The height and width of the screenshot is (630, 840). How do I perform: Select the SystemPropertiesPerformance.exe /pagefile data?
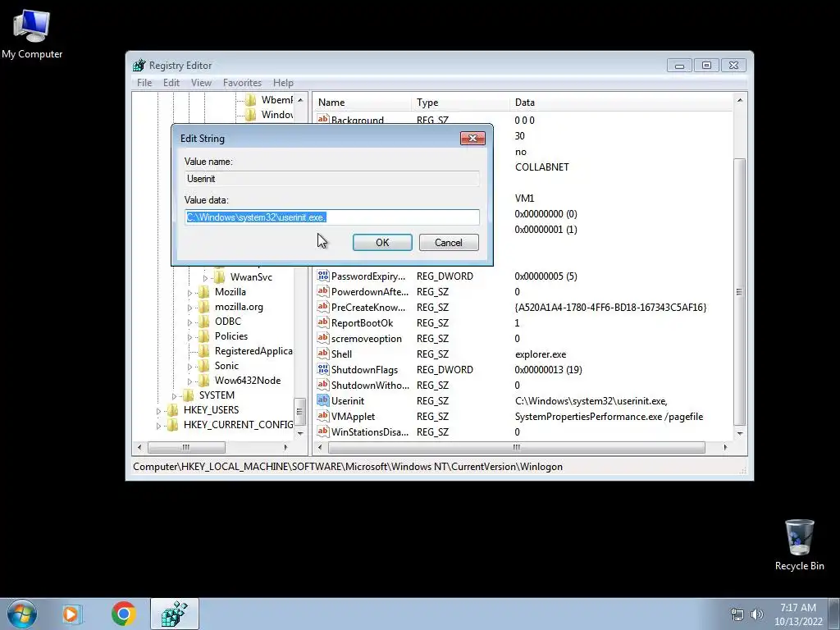pyautogui.click(x=609, y=416)
